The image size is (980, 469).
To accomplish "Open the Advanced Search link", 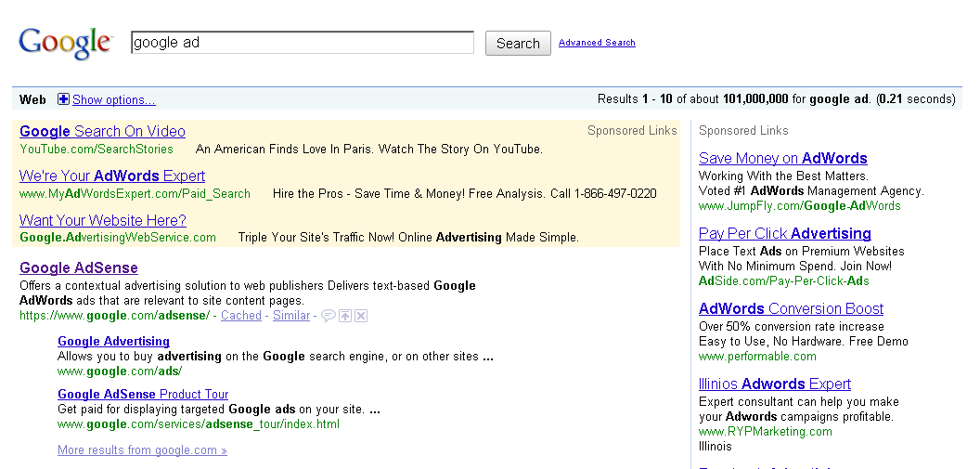I will 597,43.
